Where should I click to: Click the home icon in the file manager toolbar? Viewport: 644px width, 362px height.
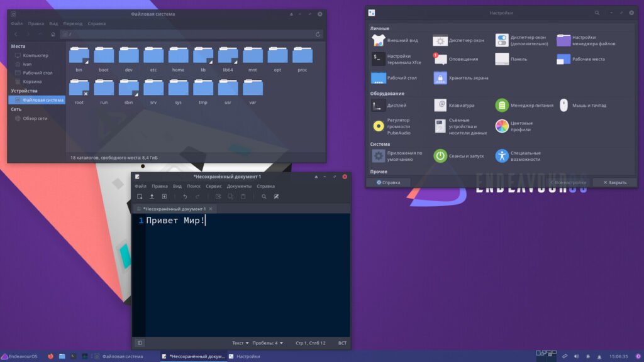click(x=53, y=34)
